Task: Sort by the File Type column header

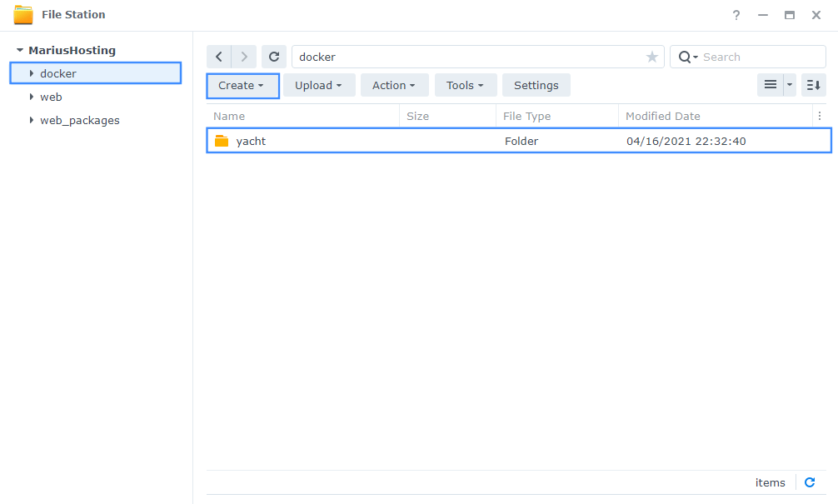Action: click(557, 116)
